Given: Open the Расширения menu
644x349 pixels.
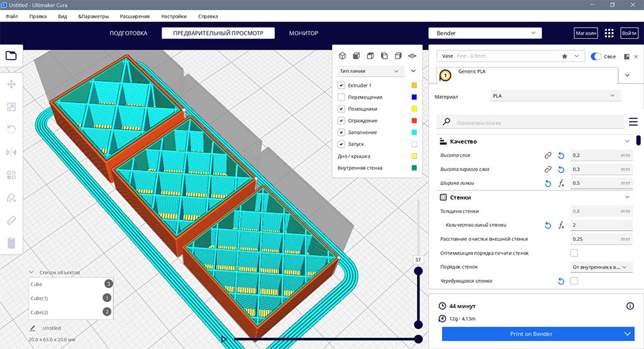Looking at the screenshot, I should pos(134,16).
